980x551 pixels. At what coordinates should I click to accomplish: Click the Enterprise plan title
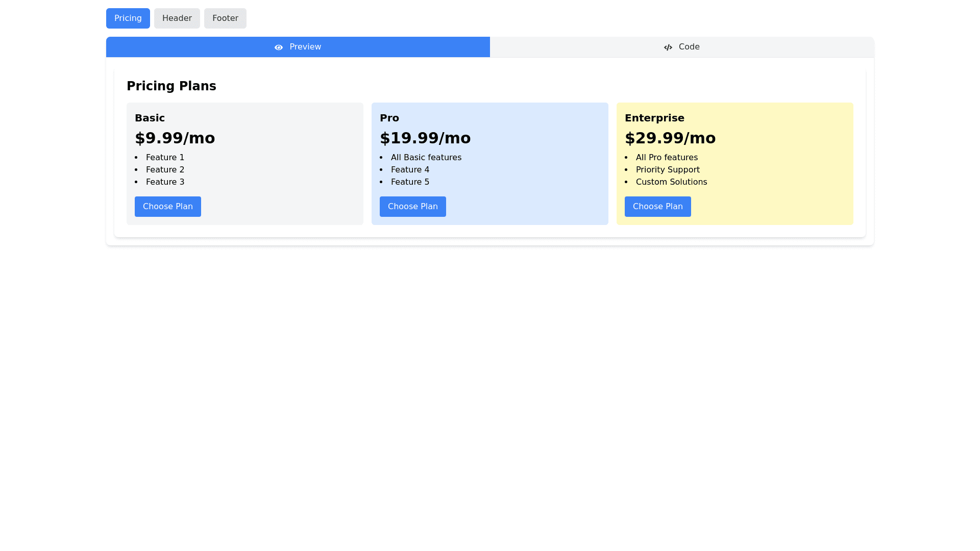pyautogui.click(x=654, y=118)
